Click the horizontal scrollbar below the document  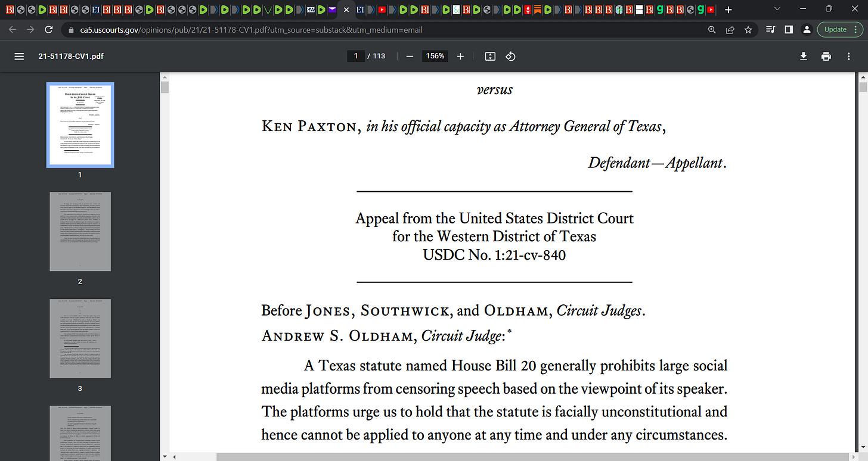pyautogui.click(x=513, y=456)
